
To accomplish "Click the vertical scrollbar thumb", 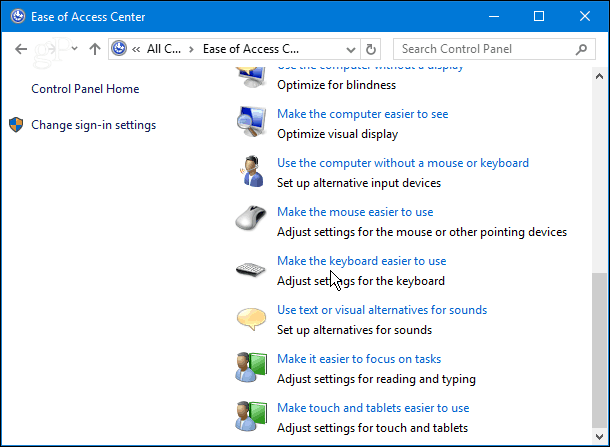I will [x=599, y=350].
